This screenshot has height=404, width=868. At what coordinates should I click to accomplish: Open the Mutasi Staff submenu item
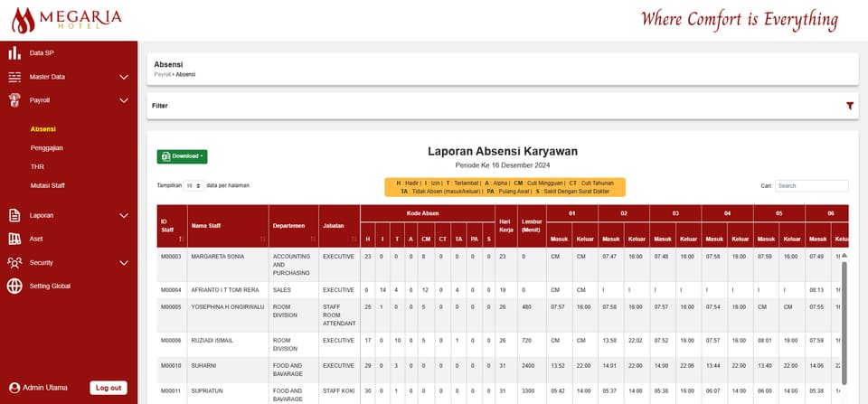(x=48, y=185)
